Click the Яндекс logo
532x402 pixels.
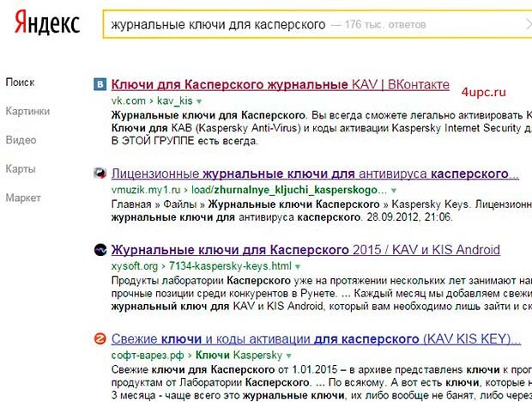coord(47,22)
